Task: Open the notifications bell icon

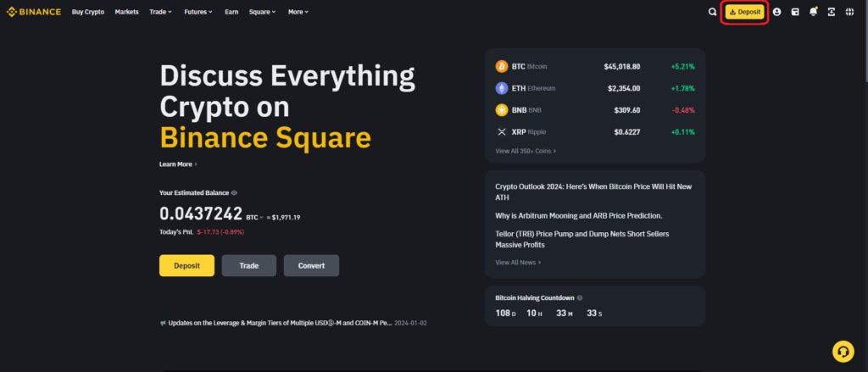Action: click(813, 12)
